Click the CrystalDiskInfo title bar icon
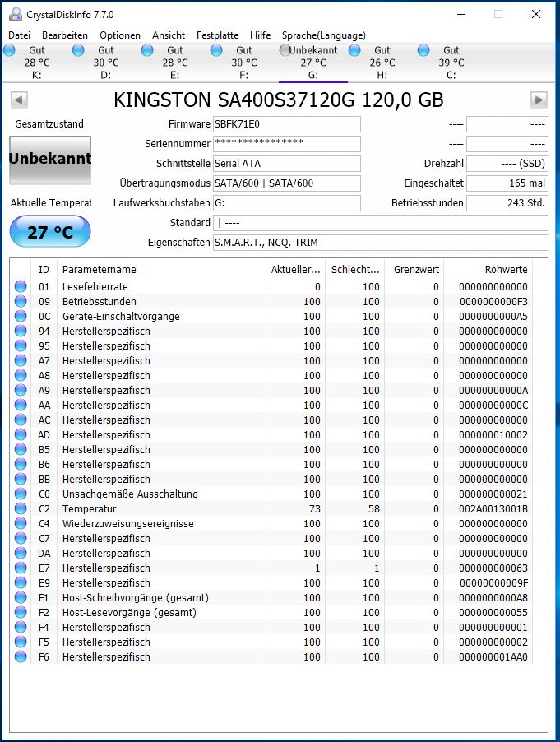Screen dimensions: 560x742 tap(15, 14)
